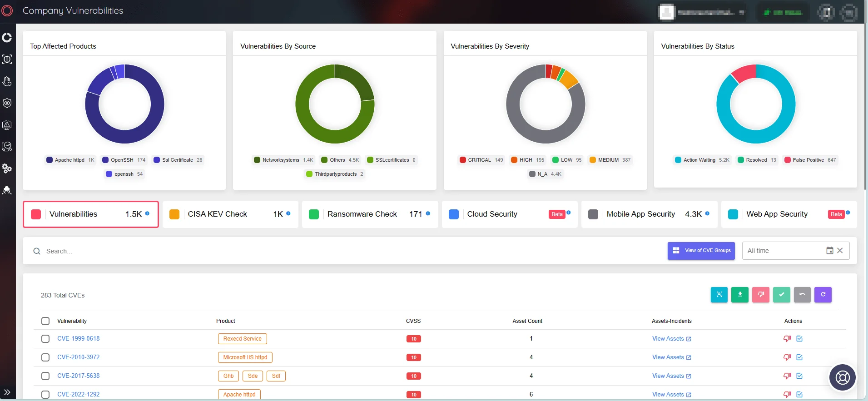The height and width of the screenshot is (401, 868).
Task: Expand the sidebar with double chevron
Action: (7, 392)
